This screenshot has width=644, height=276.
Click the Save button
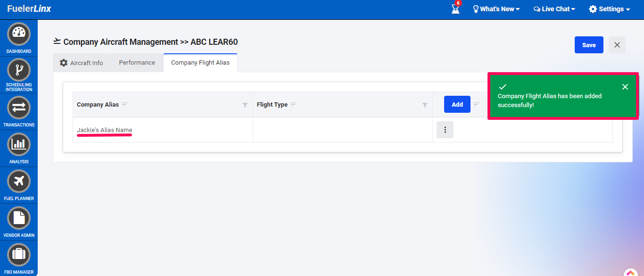point(589,45)
